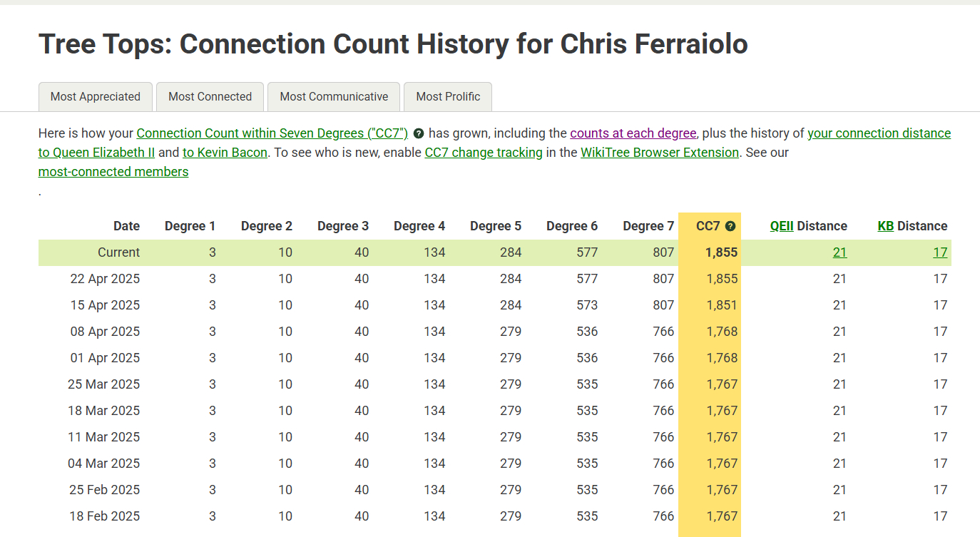The width and height of the screenshot is (980, 537).
Task: Open Connection Count within Seven Degrees link
Action: tap(272, 133)
